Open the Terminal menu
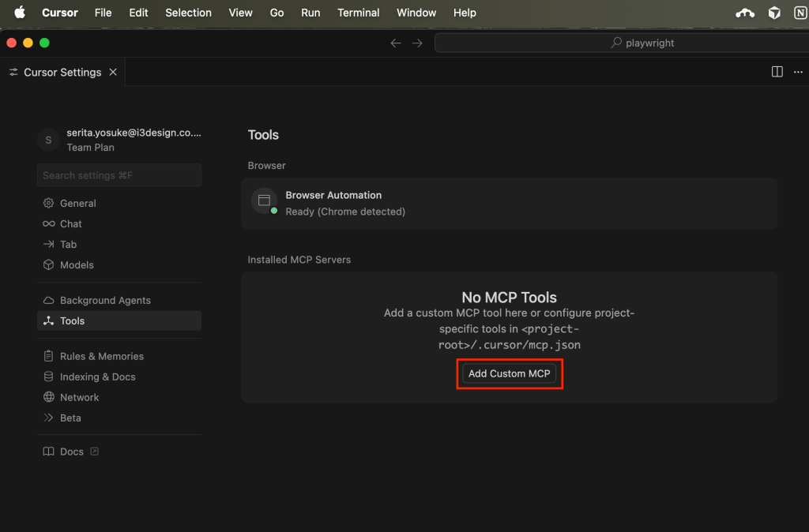Screen dimensions: 809x532 (x=358, y=13)
